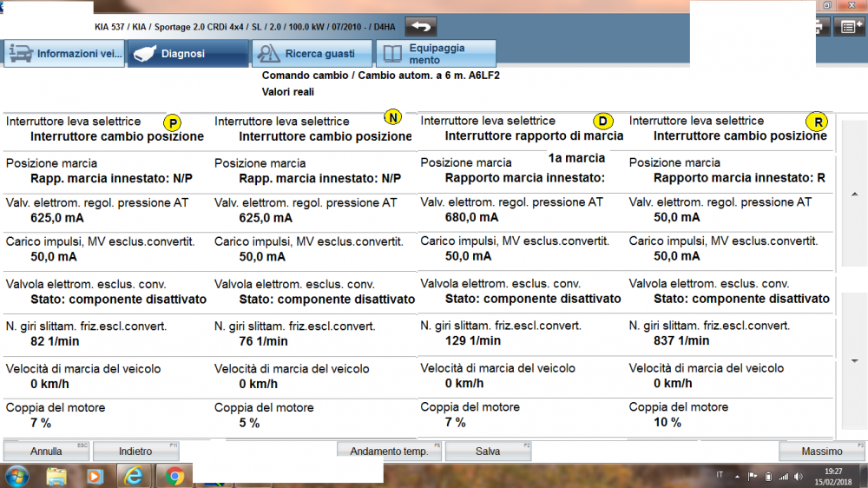The width and height of the screenshot is (868, 488).
Task: Click the back arrow icon beside vehicle title
Action: (x=421, y=27)
